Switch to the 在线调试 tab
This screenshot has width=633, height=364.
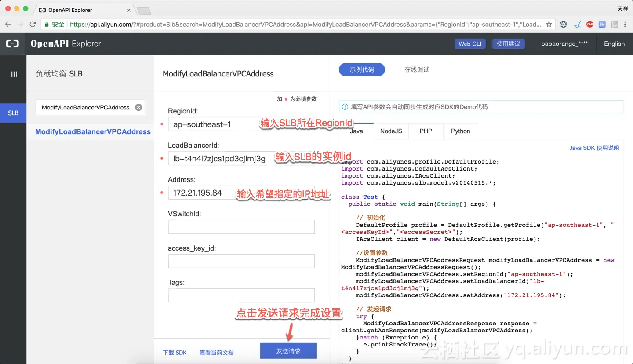417,69
